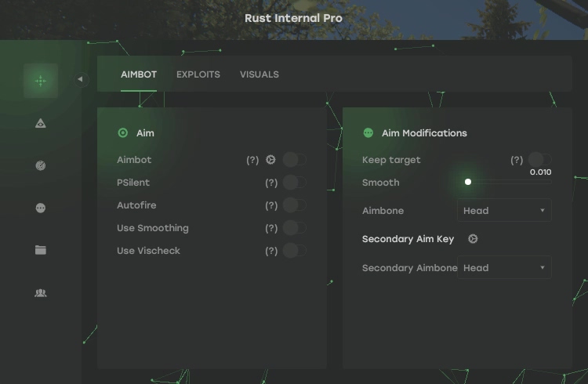Enable the Autofire toggle
Image resolution: width=588 pixels, height=384 pixels.
click(x=294, y=205)
